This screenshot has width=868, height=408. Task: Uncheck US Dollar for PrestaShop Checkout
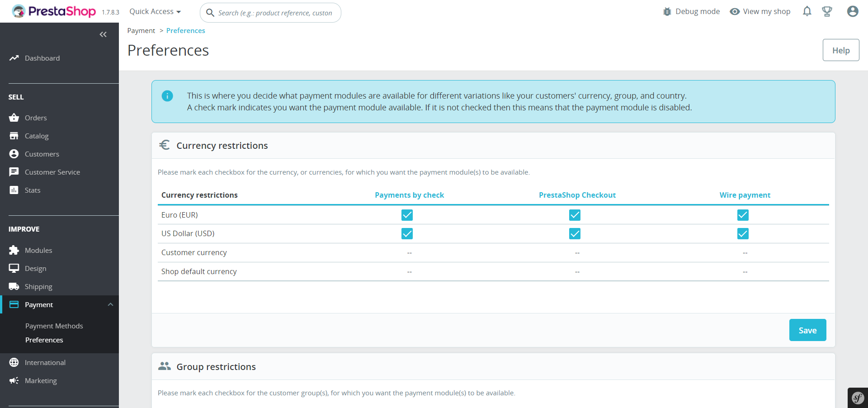tap(575, 233)
